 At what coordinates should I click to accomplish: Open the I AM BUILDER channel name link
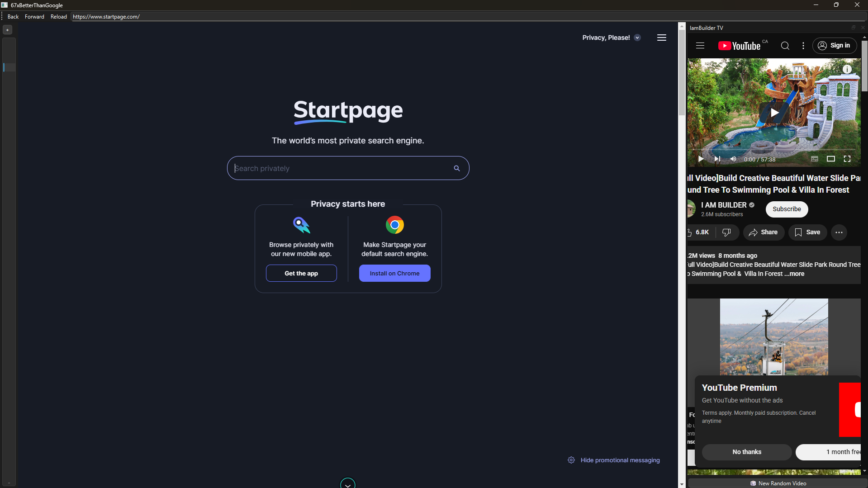(x=724, y=205)
